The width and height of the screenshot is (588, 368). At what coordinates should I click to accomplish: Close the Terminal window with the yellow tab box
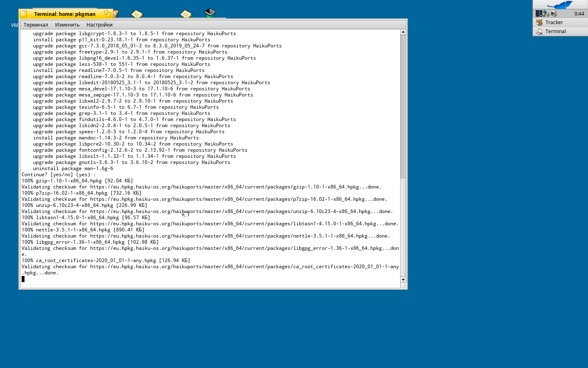[x=24, y=14]
